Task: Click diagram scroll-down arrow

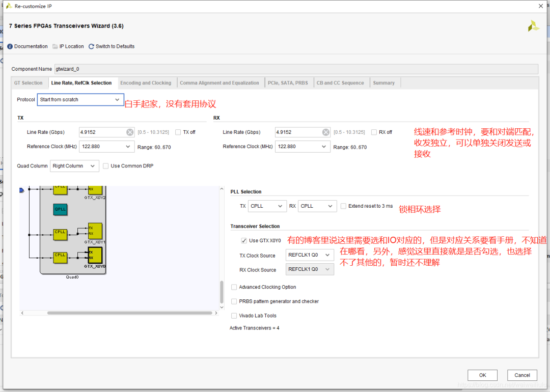Action: [x=222, y=307]
